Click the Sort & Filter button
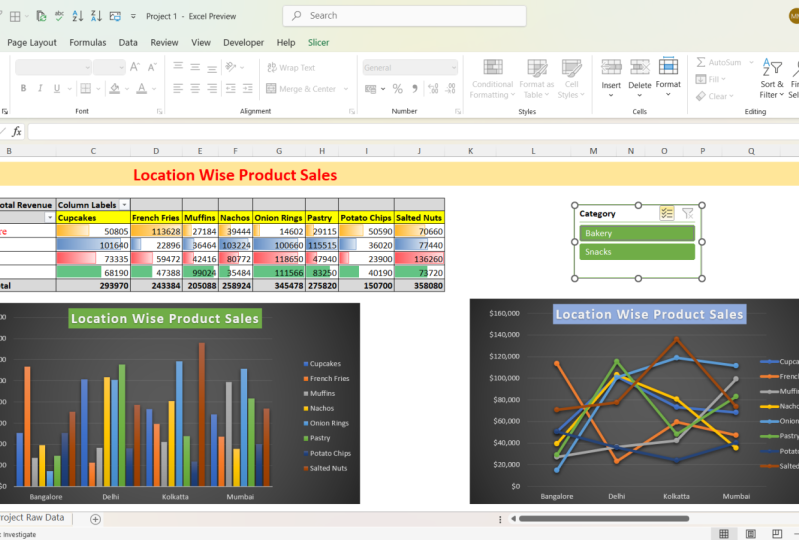 pos(772,78)
